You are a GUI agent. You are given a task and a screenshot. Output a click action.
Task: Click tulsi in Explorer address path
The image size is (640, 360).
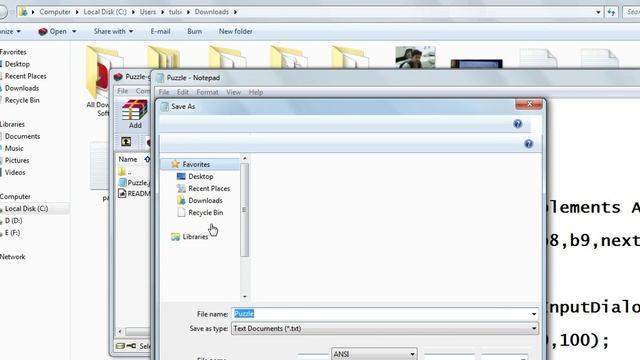pyautogui.click(x=175, y=12)
